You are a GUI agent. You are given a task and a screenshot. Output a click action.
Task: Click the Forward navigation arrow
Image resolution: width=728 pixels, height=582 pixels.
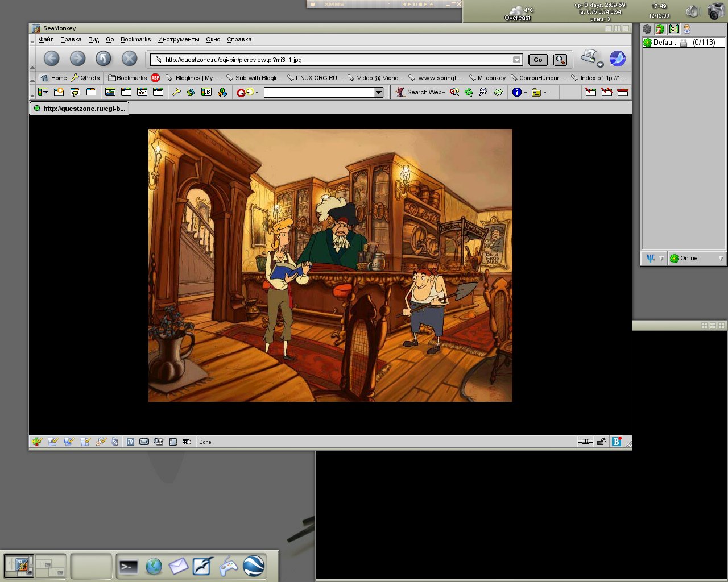pyautogui.click(x=77, y=58)
